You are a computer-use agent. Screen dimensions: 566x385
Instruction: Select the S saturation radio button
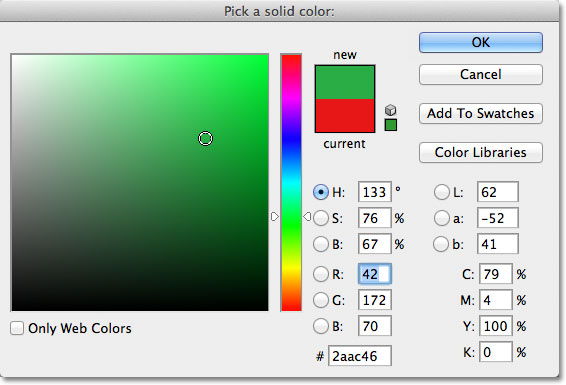point(321,218)
